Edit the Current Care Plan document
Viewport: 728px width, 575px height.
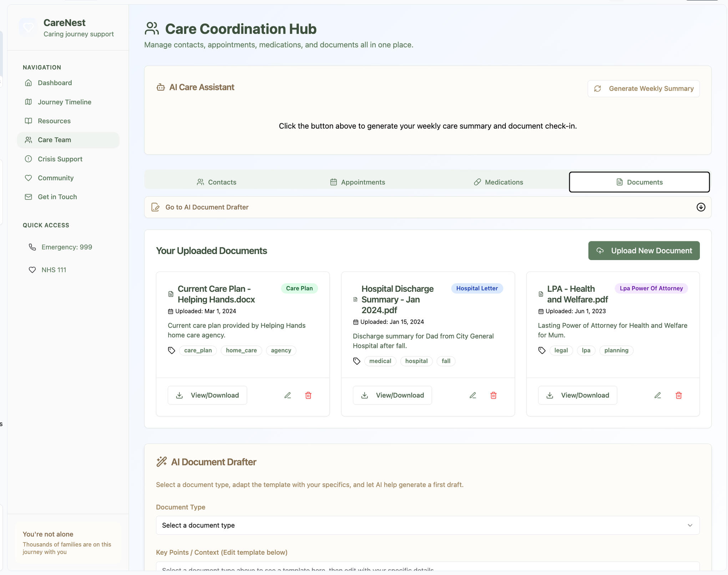coord(288,395)
